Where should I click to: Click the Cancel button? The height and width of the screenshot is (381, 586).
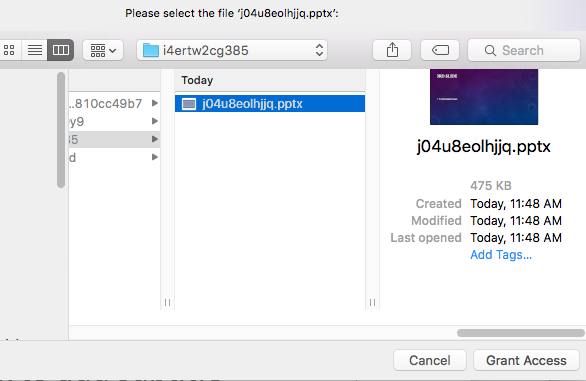(430, 360)
